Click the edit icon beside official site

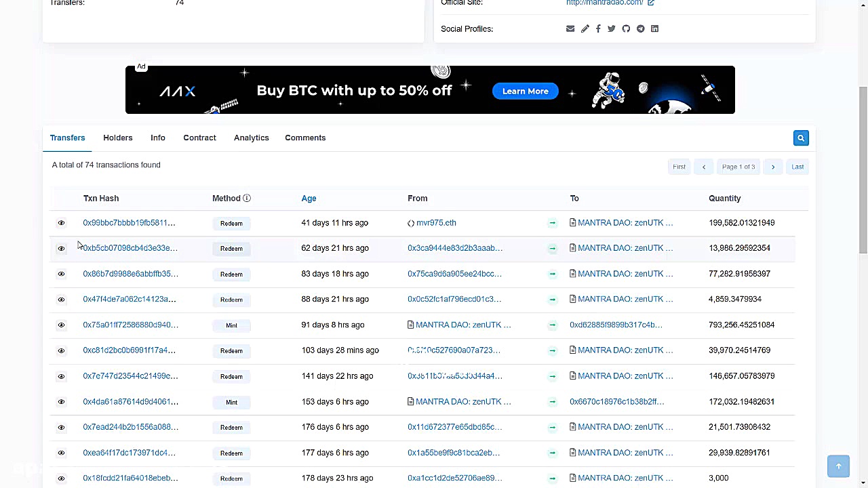650,3
